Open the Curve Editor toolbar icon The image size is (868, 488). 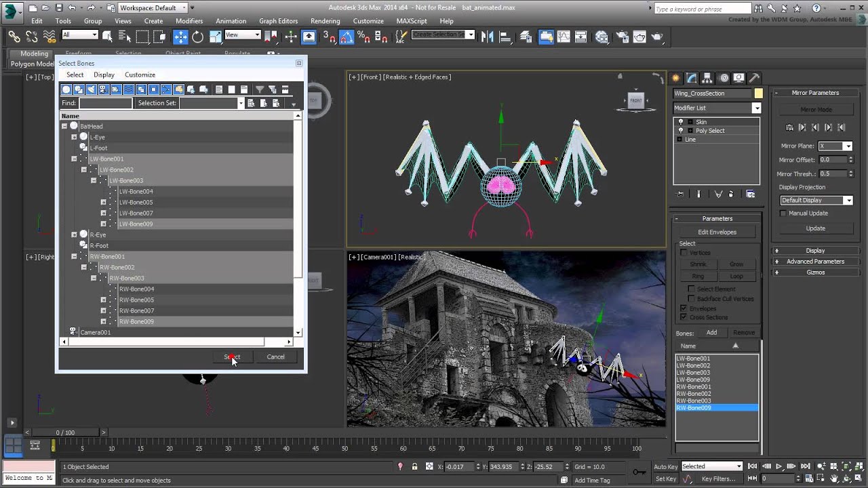[x=564, y=37]
